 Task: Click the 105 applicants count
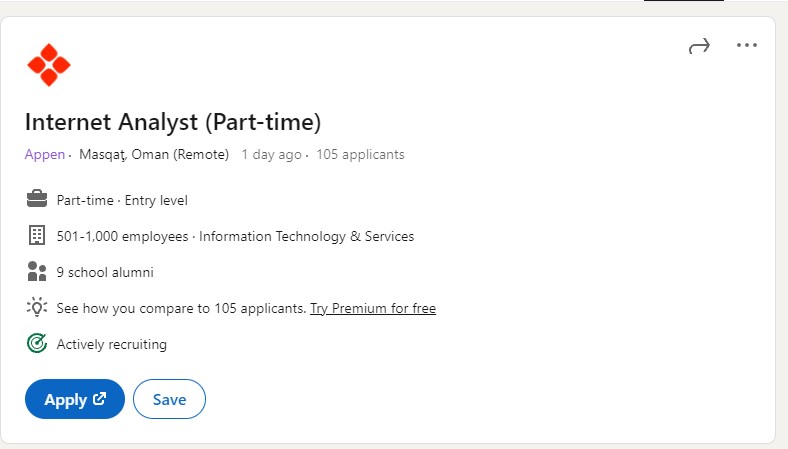[x=360, y=154]
